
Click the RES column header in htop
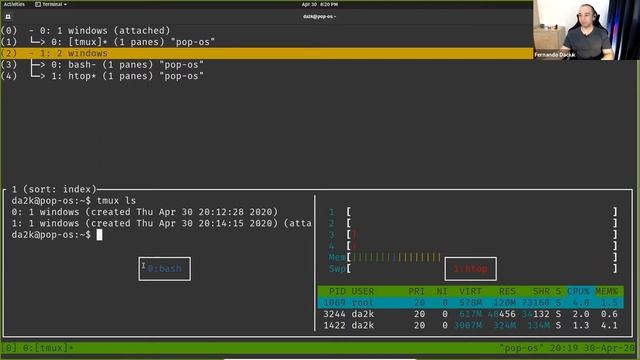[507, 291]
